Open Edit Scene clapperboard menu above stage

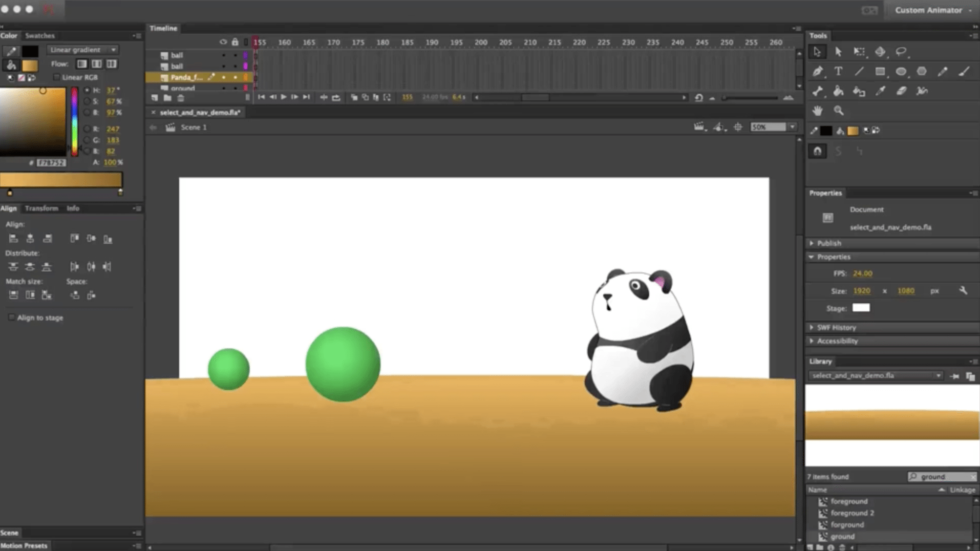(x=699, y=127)
